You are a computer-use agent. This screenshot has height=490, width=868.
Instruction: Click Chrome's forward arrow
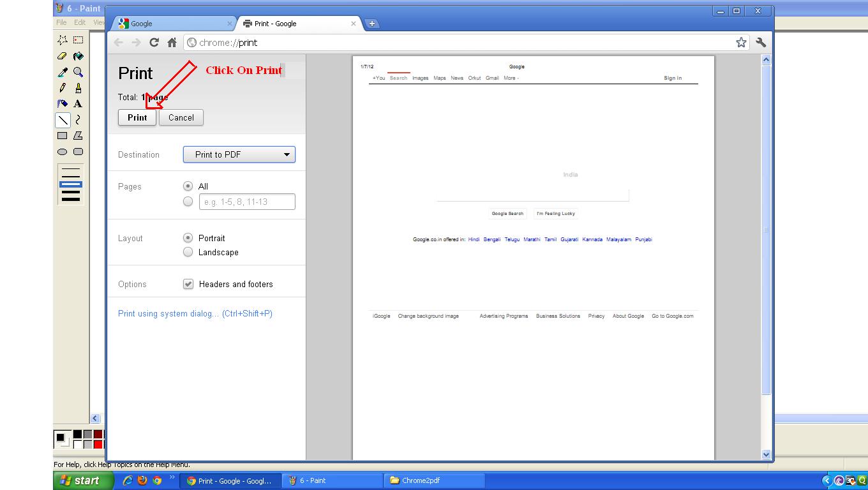(x=136, y=42)
